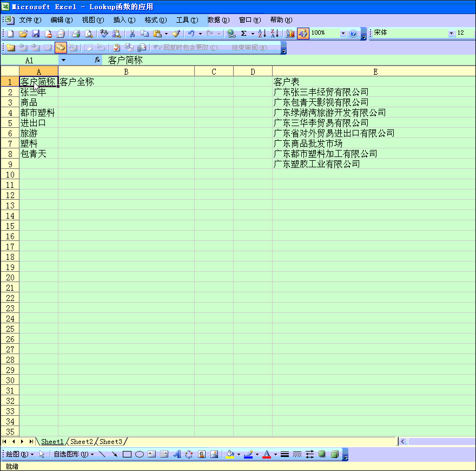Sort data ascending with the A-Z icon

(x=260, y=33)
